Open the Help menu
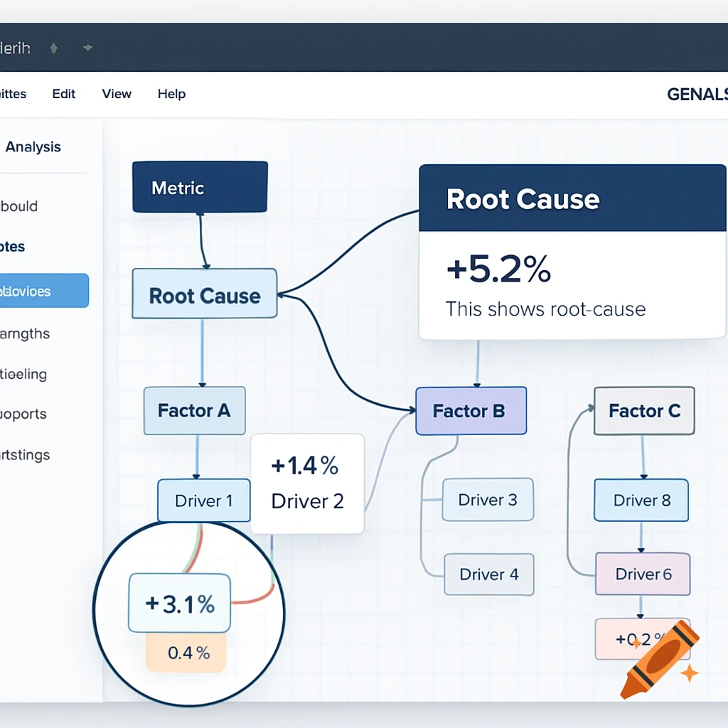 tap(171, 93)
